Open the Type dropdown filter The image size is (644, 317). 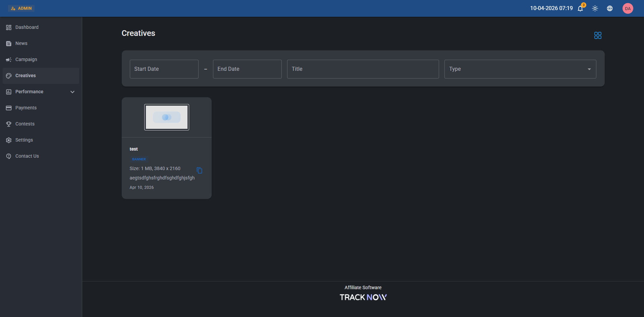[520, 69]
